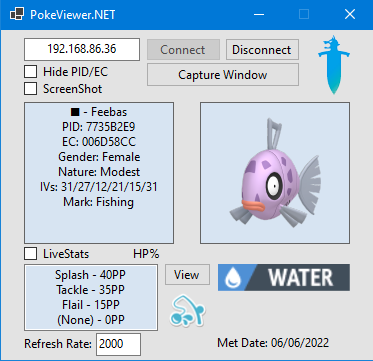Enable the LiveStats checkbox

click(x=31, y=254)
